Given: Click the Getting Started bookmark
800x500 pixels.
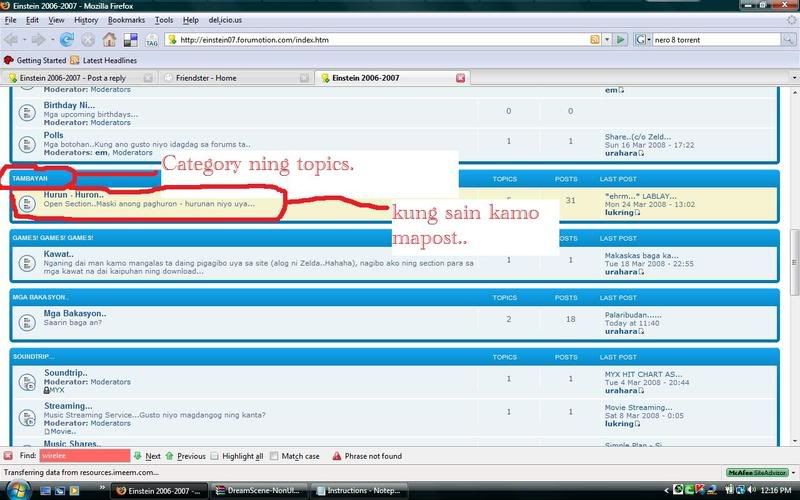Looking at the screenshot, I should (x=35, y=60).
